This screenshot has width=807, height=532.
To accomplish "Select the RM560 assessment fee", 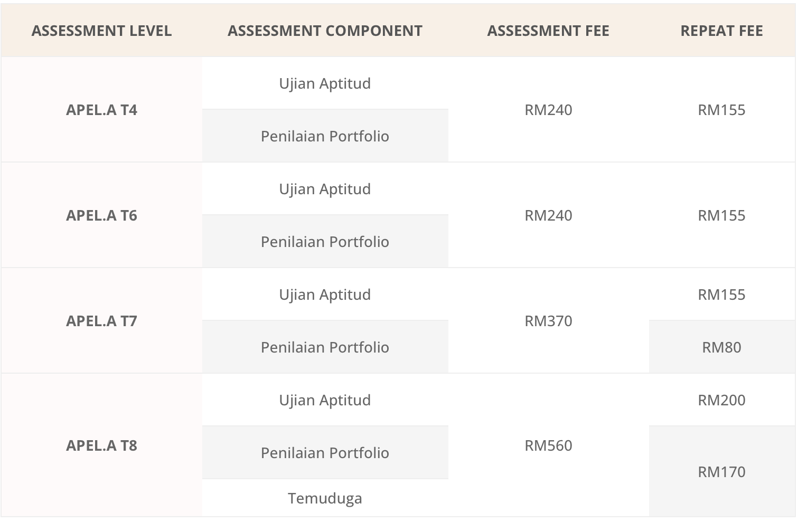I will click(x=548, y=445).
